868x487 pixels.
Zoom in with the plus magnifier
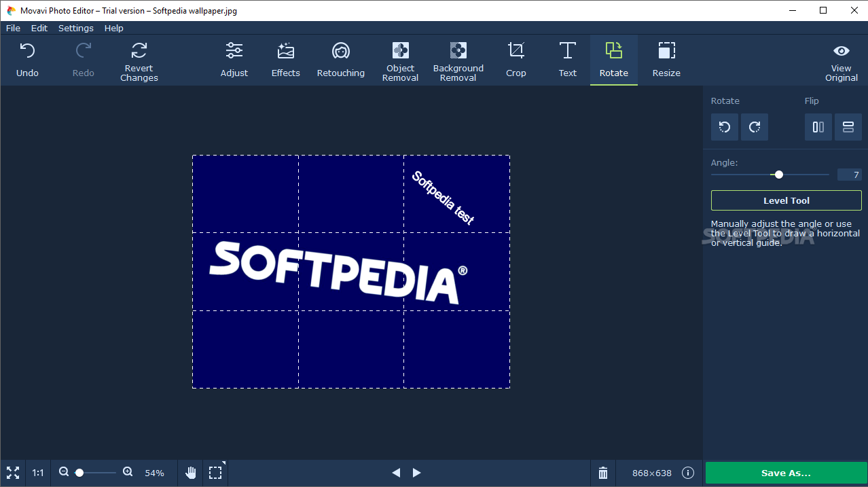click(128, 472)
